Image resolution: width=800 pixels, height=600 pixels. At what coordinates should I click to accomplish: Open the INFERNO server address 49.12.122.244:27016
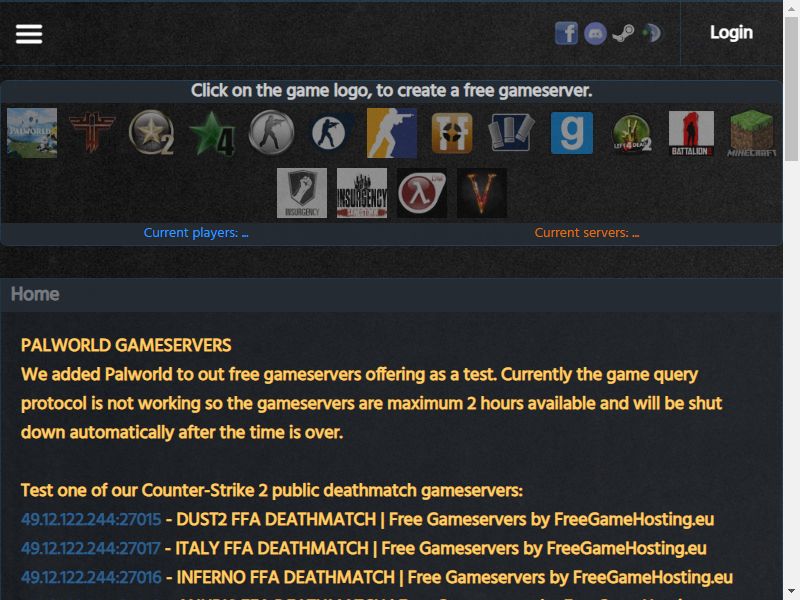point(91,578)
